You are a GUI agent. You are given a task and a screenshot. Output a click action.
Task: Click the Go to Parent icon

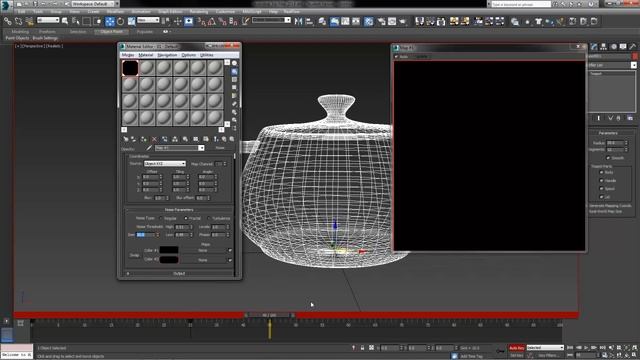point(224,139)
